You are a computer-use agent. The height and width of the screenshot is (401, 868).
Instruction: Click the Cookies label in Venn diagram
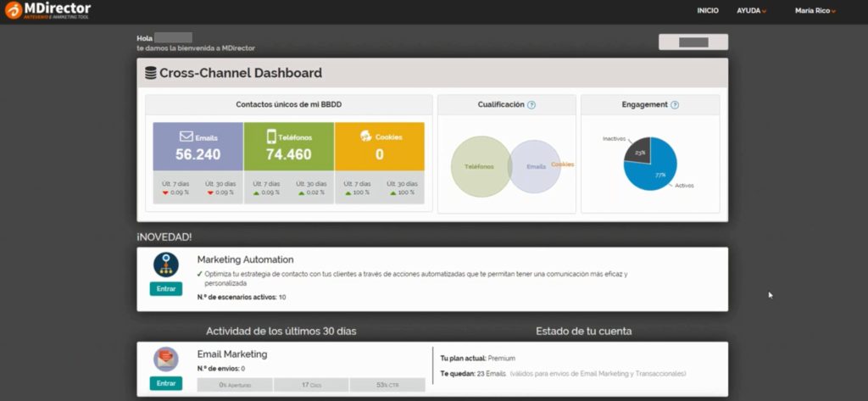563,164
